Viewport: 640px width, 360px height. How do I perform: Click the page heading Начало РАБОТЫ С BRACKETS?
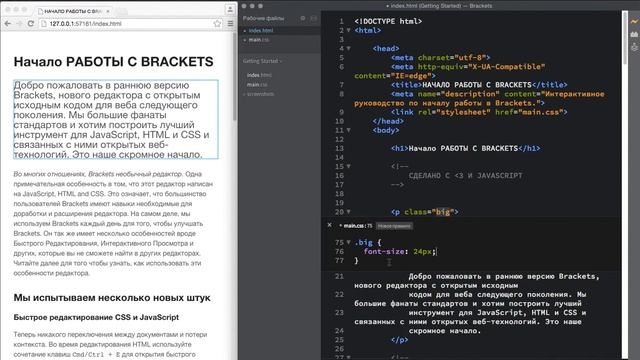pos(113,62)
